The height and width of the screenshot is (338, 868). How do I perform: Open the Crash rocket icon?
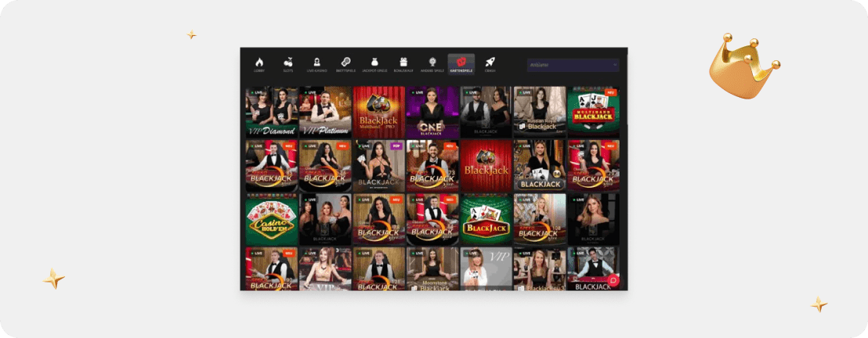click(x=490, y=63)
